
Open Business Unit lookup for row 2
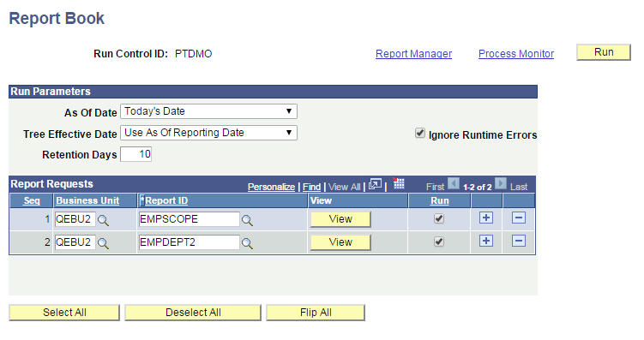tap(103, 243)
